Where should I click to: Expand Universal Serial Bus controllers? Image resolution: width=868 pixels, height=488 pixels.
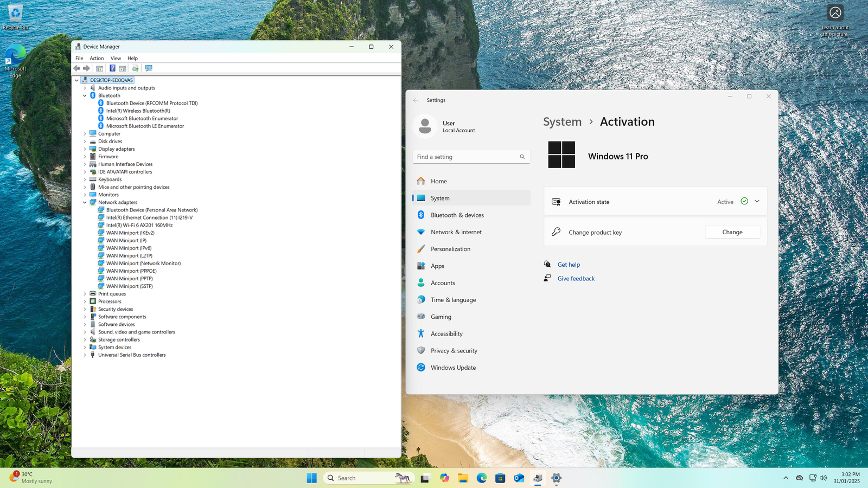tap(85, 355)
